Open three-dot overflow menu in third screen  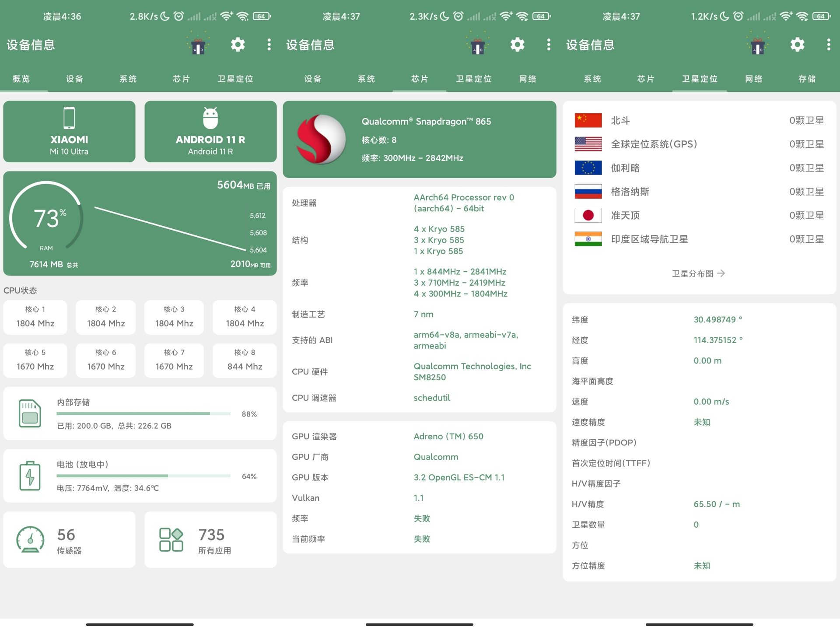[x=829, y=45]
